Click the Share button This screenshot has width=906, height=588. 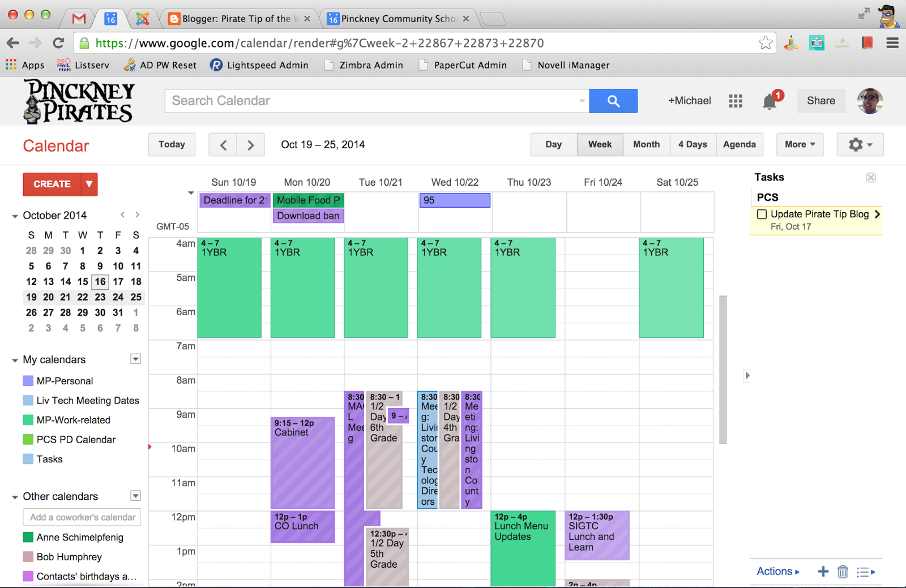821,101
